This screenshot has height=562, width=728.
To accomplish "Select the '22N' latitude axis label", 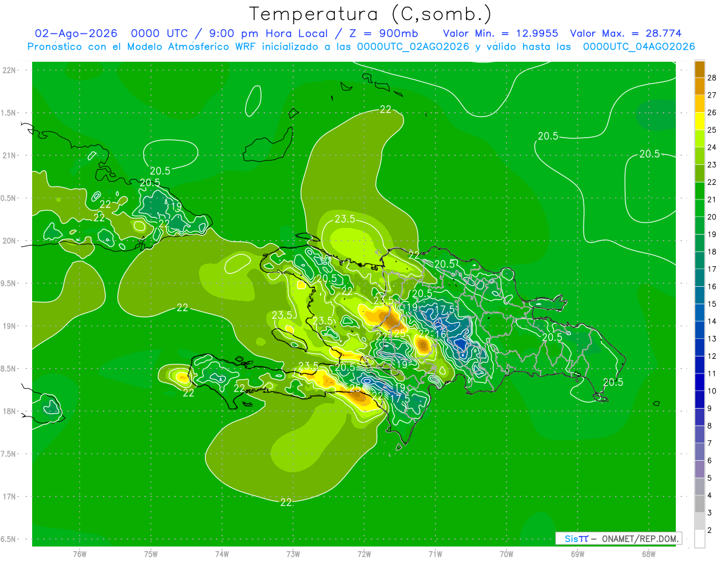I will (x=9, y=70).
